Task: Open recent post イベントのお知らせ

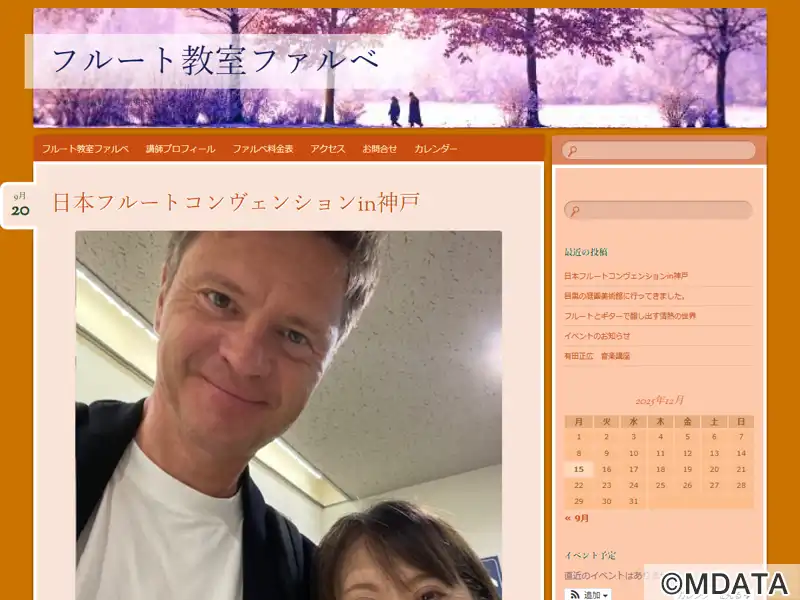Action: 597,336
